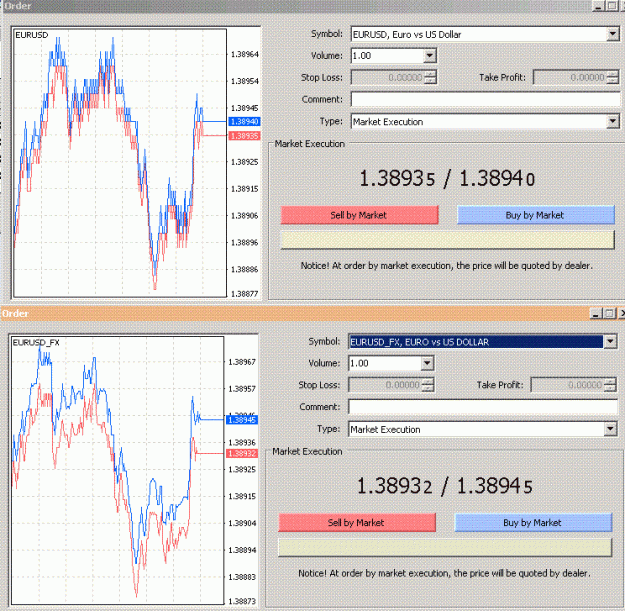The width and height of the screenshot is (625, 611).
Task: Click Sell by Market in EURUSD window
Action: pyautogui.click(x=359, y=215)
